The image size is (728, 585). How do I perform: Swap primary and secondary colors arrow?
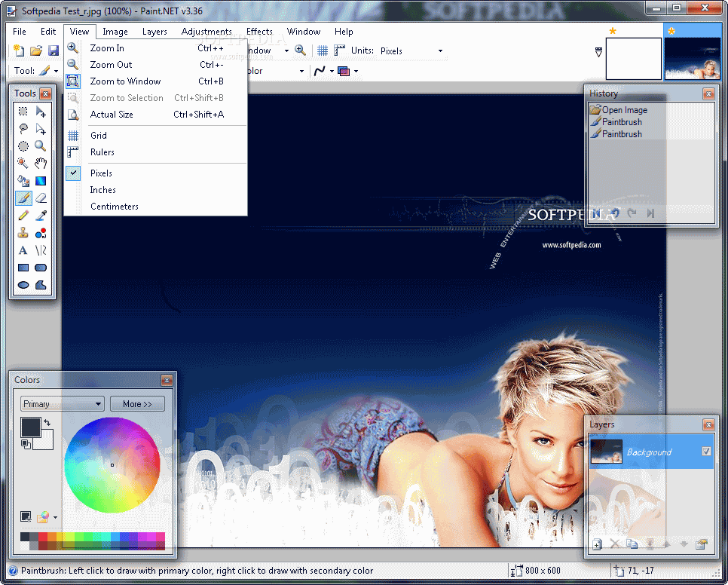coord(47,422)
